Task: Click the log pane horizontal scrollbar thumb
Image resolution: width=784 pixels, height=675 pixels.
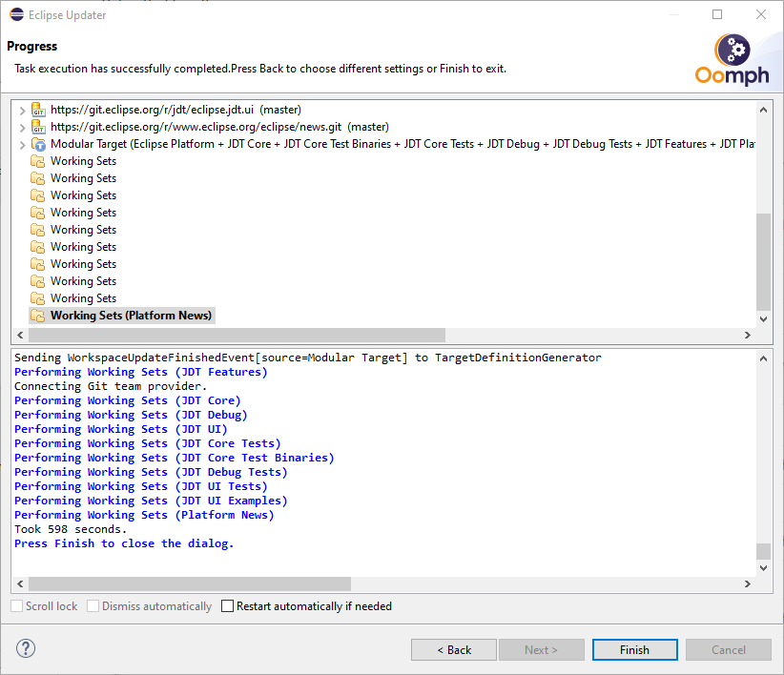Action: [x=190, y=583]
